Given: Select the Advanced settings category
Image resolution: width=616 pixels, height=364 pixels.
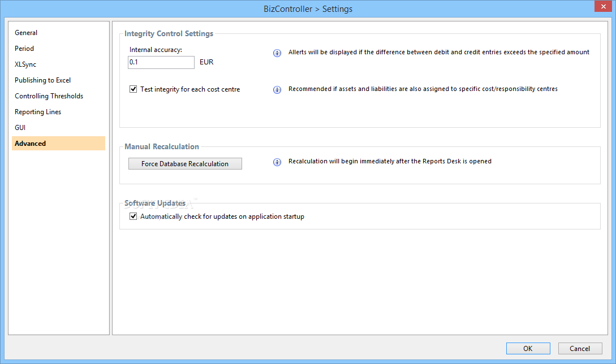Looking at the screenshot, I should point(58,144).
